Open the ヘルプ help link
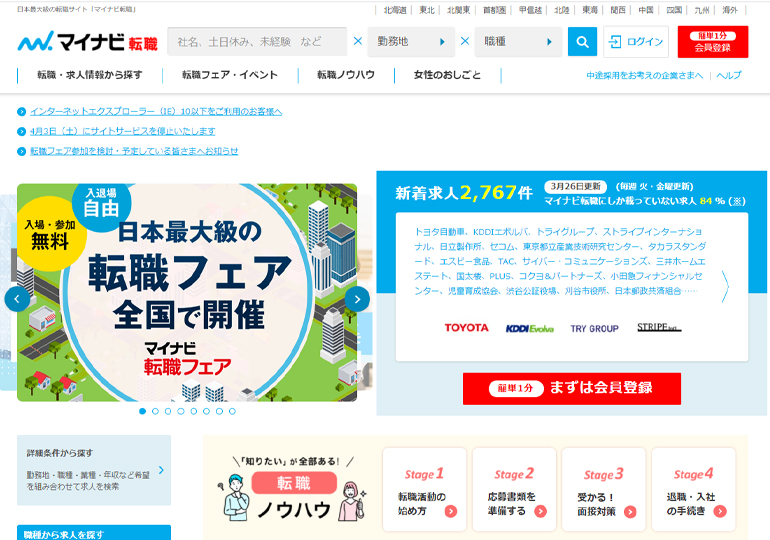This screenshot has height=540, width=770. tap(729, 76)
